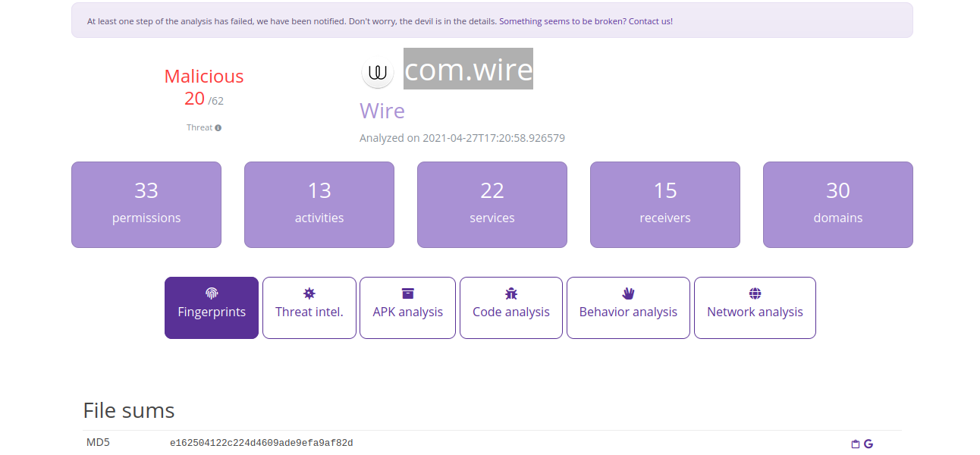Click the Malicious verdict label
This screenshot has height=455, width=980.
point(204,77)
